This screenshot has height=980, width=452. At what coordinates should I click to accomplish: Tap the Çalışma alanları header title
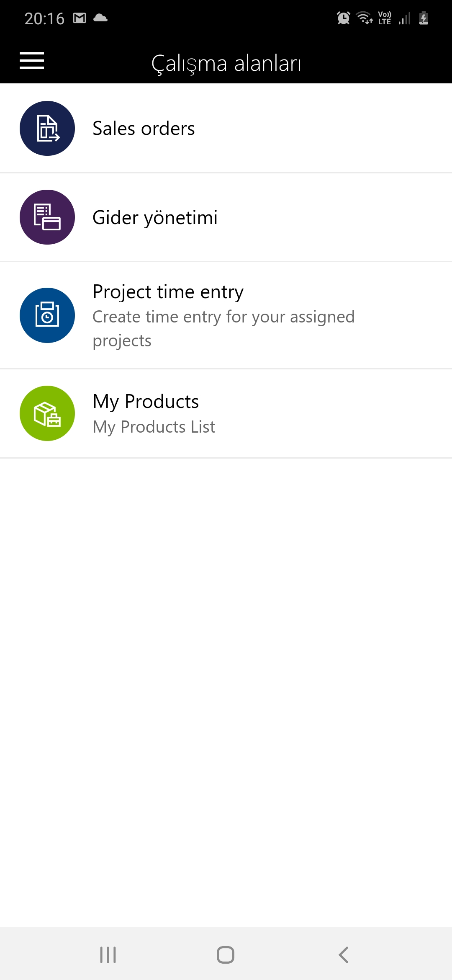(x=226, y=64)
